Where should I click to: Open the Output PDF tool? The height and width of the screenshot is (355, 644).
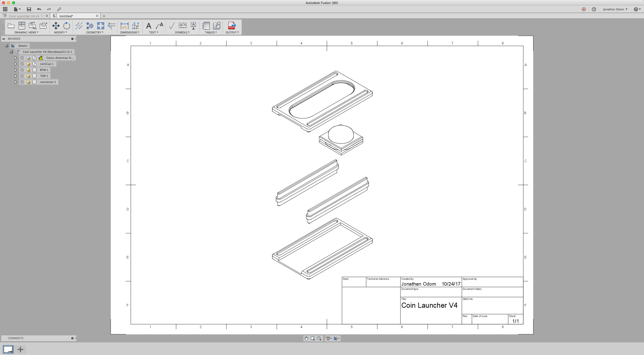coord(232,26)
